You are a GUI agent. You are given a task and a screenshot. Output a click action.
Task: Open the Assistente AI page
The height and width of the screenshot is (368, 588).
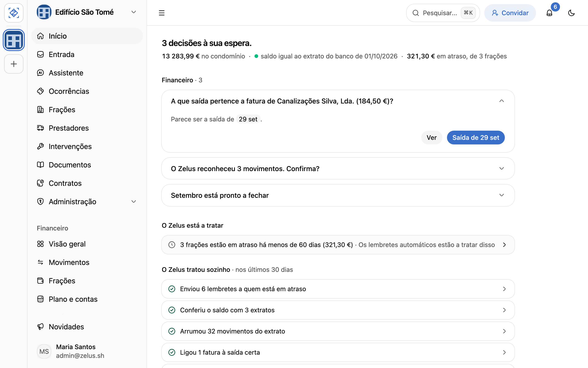click(x=87, y=73)
